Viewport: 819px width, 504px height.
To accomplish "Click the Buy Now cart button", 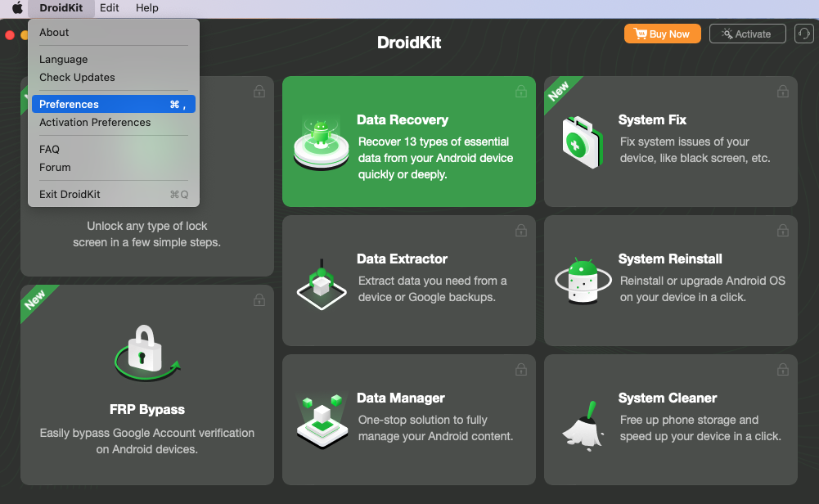I will [662, 34].
